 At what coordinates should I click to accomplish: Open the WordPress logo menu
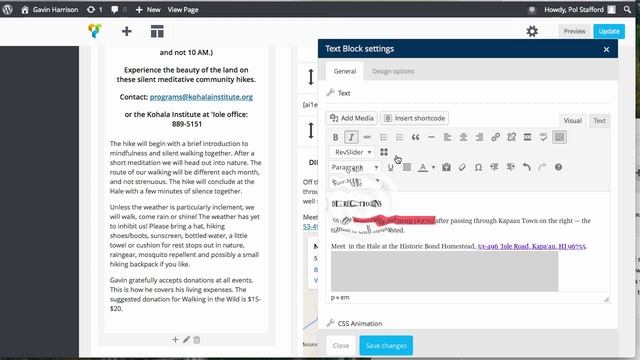pyautogui.click(x=7, y=9)
